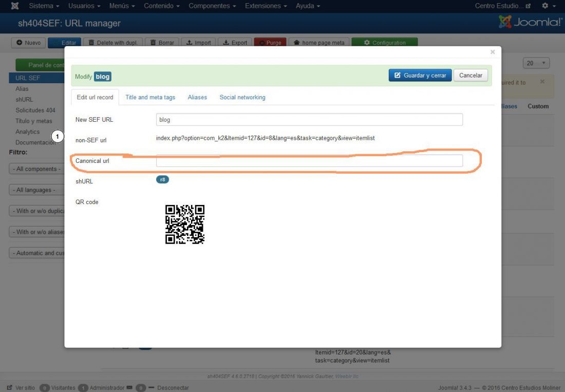Switch to Title and meta tags tab
This screenshot has height=392, width=565.
pyautogui.click(x=150, y=97)
